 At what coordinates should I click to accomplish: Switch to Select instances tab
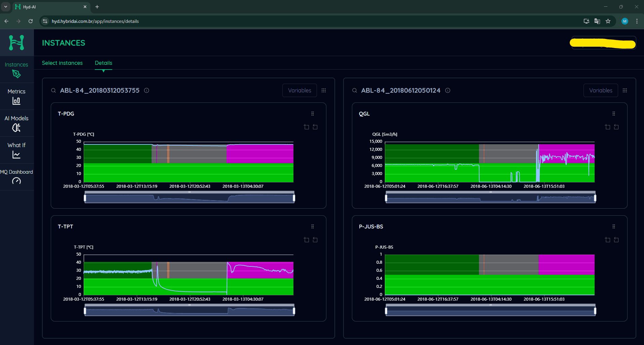tap(62, 63)
